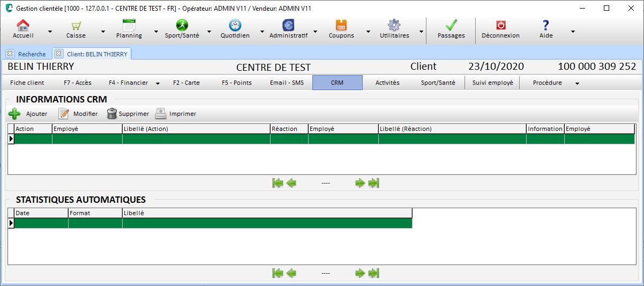Screen dimensions: 644x286
Task: Select the CRM tab
Action: 337,83
